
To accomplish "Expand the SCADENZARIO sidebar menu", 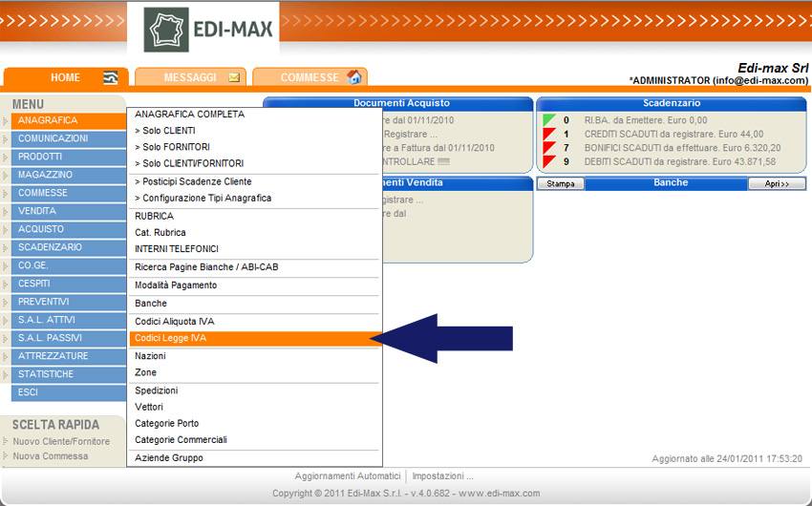I will pos(50,247).
